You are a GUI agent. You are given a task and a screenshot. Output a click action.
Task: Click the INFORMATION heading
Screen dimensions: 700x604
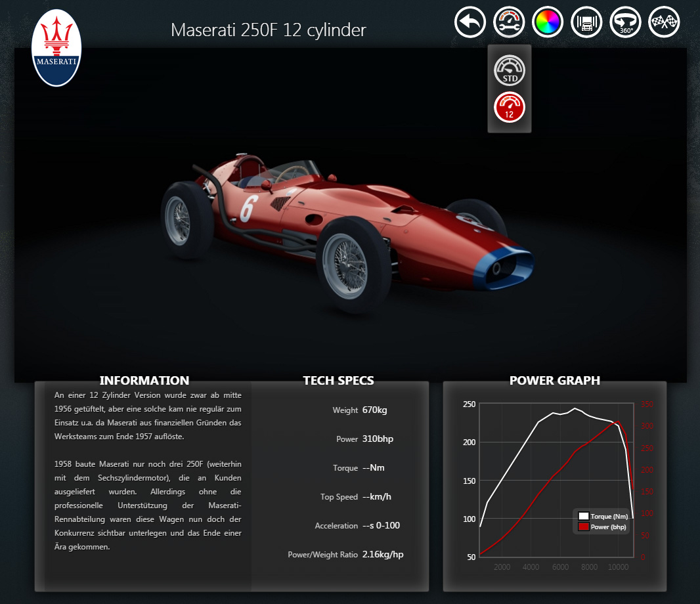click(144, 380)
